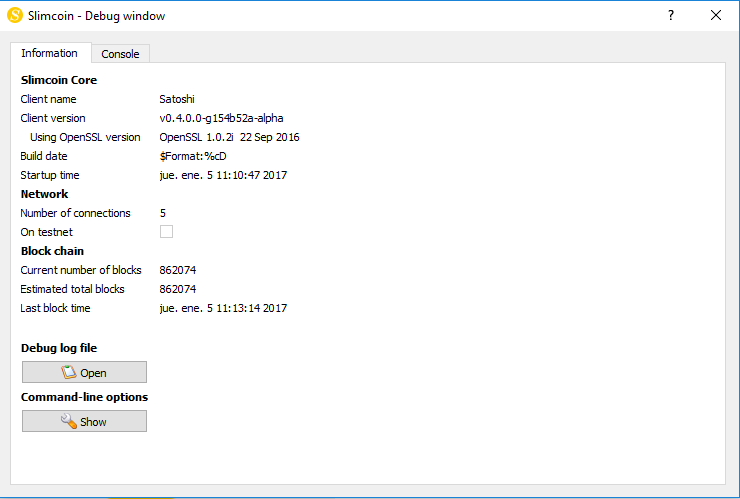Click the Current number of blocks label
The width and height of the screenshot is (740, 499).
pos(81,270)
